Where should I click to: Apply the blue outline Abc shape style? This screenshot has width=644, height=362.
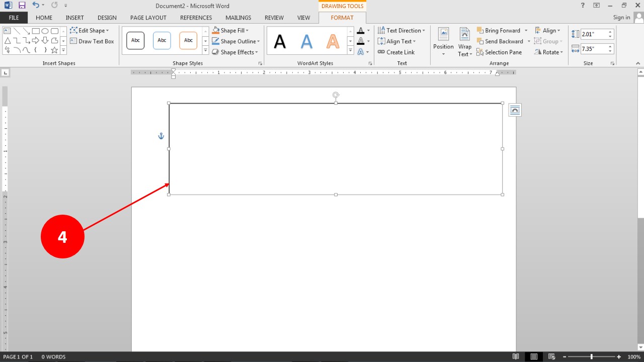point(162,41)
